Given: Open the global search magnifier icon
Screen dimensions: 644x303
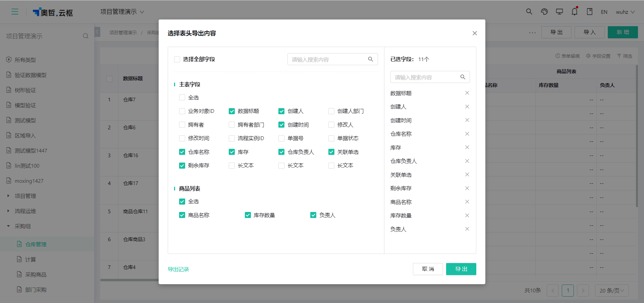Looking at the screenshot, I should click(529, 12).
